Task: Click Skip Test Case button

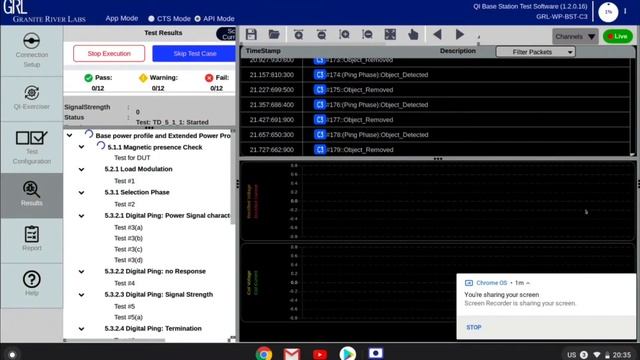Action: point(194,53)
